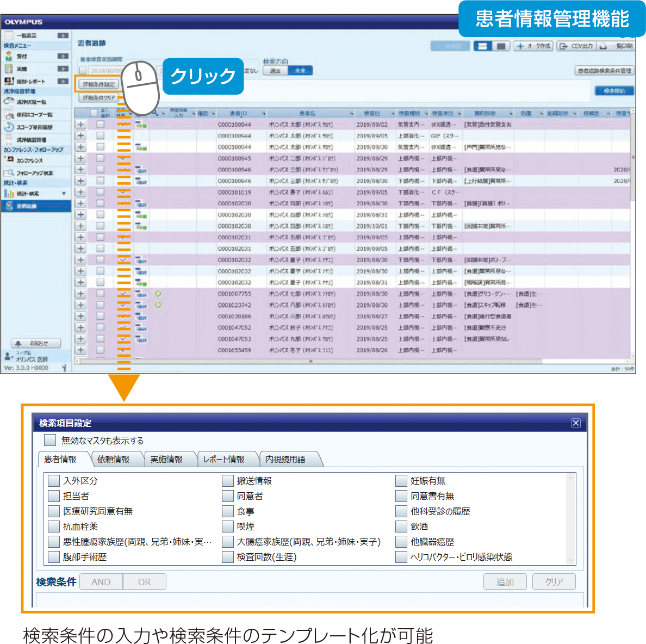Click the 一覧印刷 print button
The width and height of the screenshot is (646, 644).
tap(616, 46)
